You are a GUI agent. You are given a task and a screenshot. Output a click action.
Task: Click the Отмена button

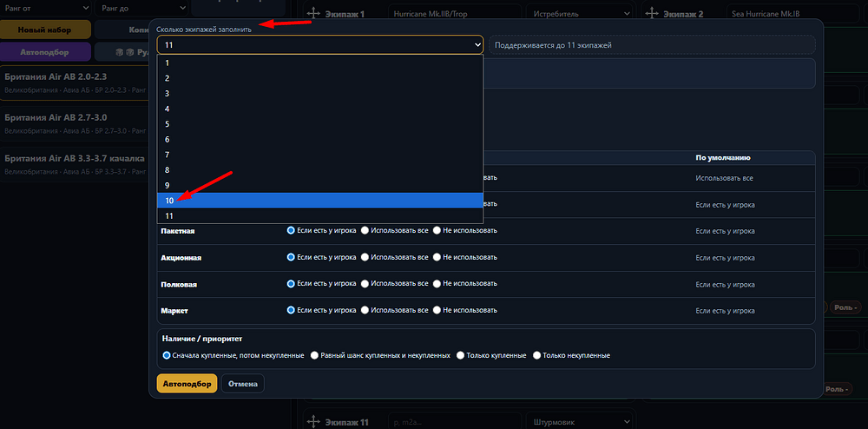pyautogui.click(x=243, y=384)
